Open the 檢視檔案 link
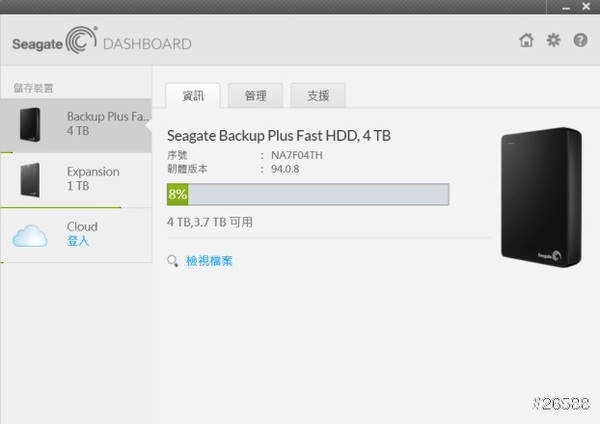The image size is (600, 424). coord(210,262)
